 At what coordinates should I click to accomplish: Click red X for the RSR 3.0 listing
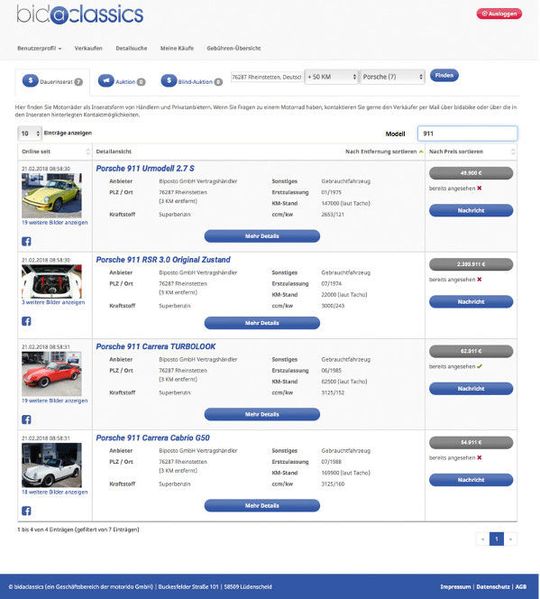coord(479,280)
